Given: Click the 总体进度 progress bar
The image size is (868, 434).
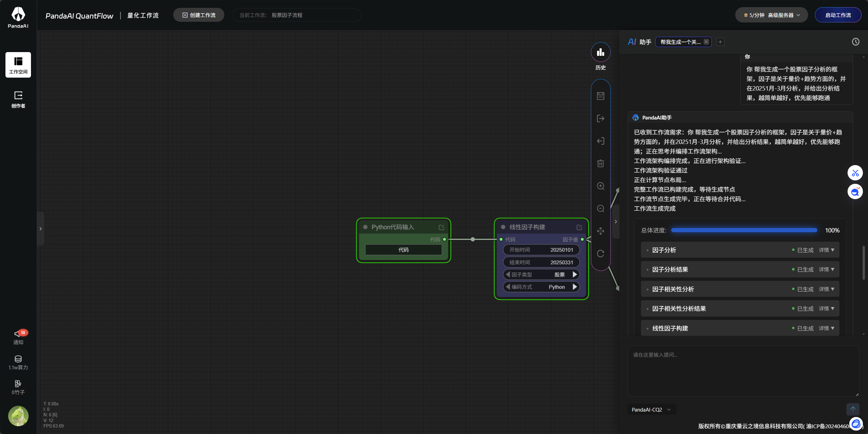Looking at the screenshot, I should 744,230.
